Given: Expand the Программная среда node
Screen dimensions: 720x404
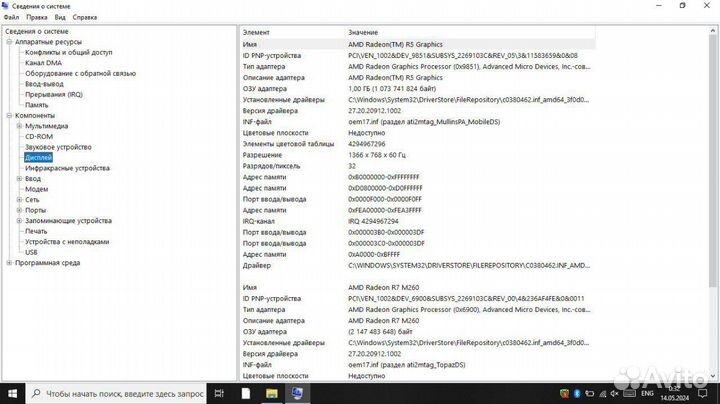Looking at the screenshot, I should click(x=9, y=263).
